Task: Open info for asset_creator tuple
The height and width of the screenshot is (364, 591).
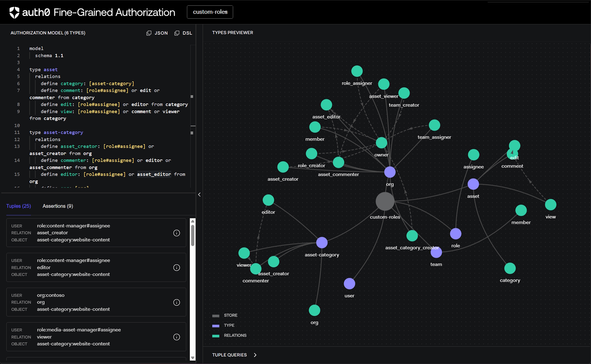Action: point(176,233)
